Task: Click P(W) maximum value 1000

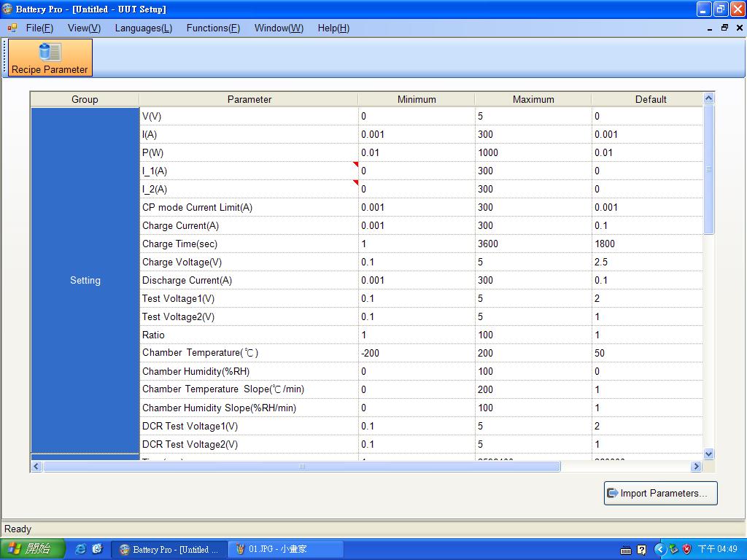Action: coord(533,153)
